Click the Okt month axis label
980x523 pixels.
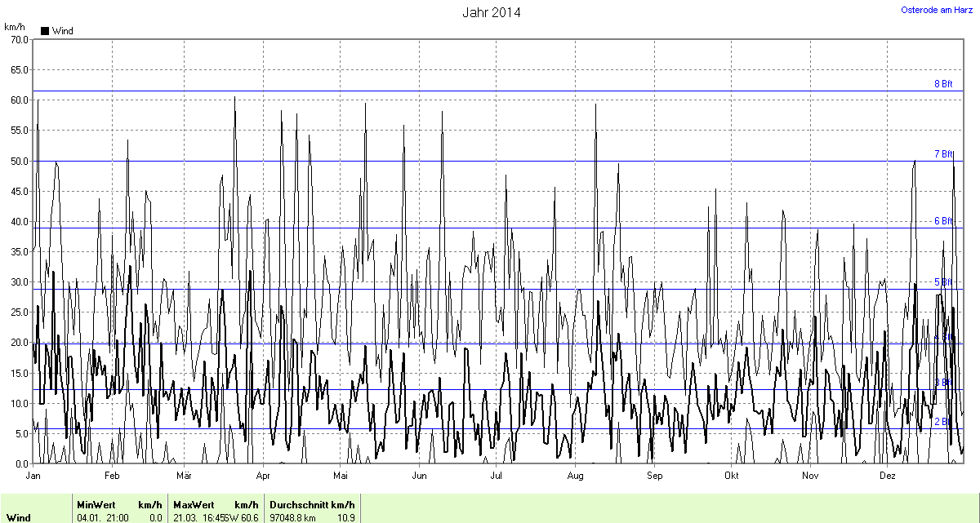[x=731, y=475]
